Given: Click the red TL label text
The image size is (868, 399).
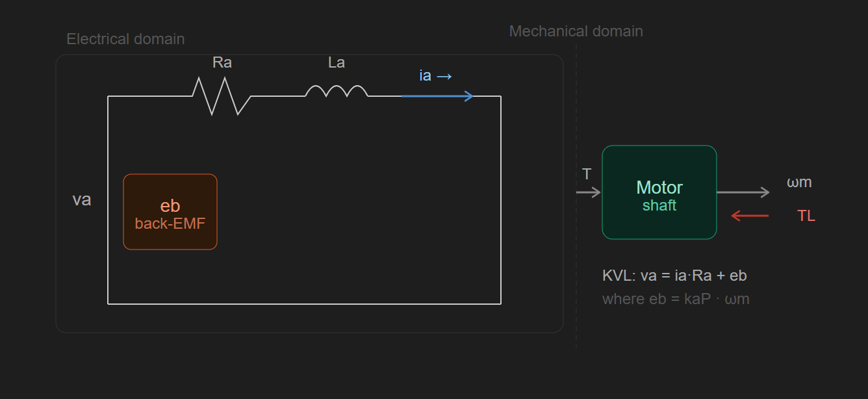Looking at the screenshot, I should point(806,216).
